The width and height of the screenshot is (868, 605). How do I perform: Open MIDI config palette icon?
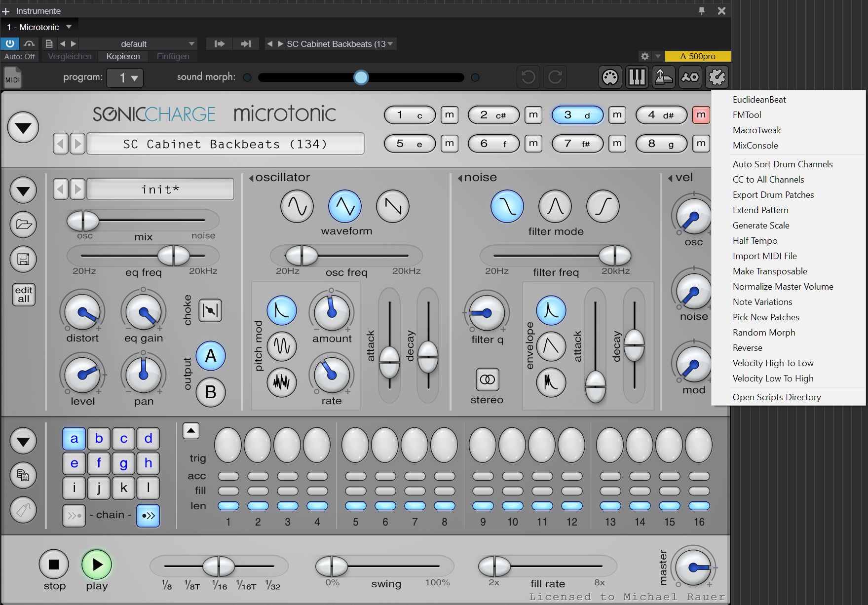click(x=610, y=77)
